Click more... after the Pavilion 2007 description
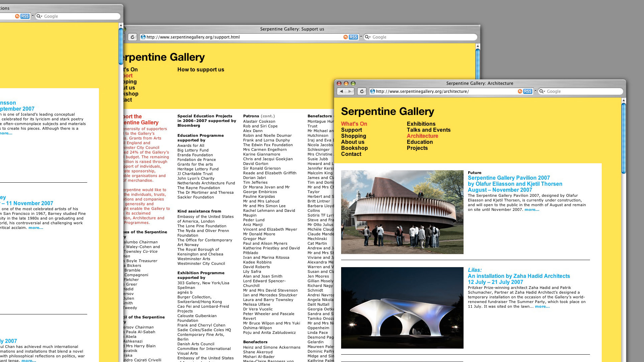The height and width of the screenshot is (362, 644). [532, 210]
